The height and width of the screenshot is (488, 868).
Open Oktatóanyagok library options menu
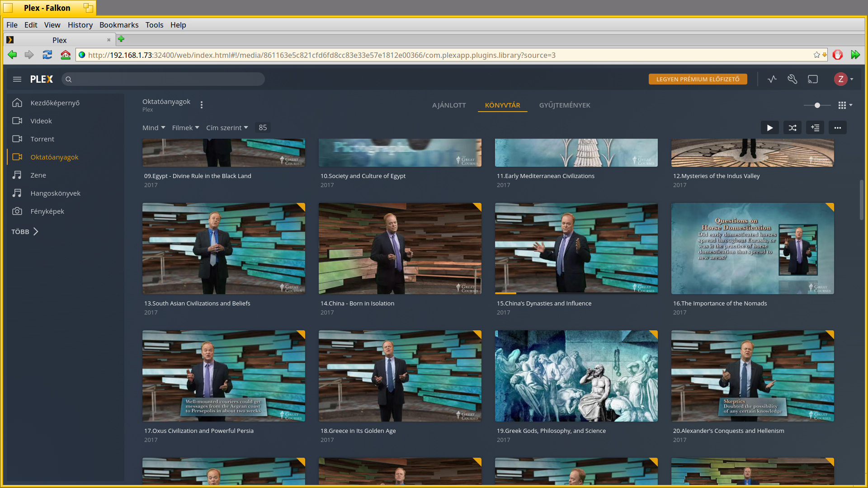click(x=202, y=105)
